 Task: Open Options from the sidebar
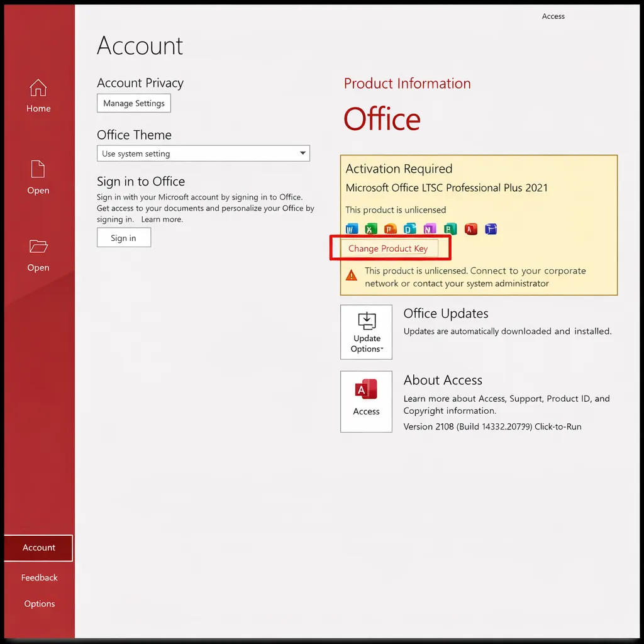(x=39, y=603)
